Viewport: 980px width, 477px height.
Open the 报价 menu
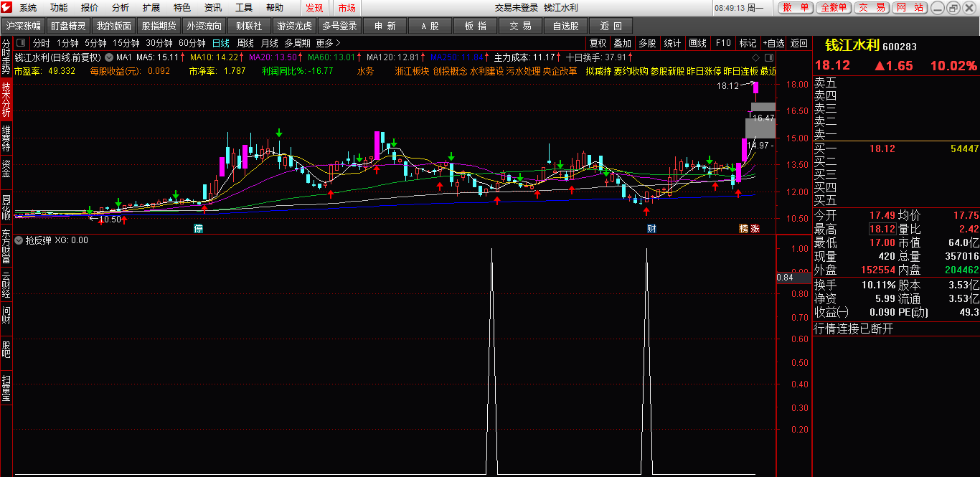pos(90,8)
